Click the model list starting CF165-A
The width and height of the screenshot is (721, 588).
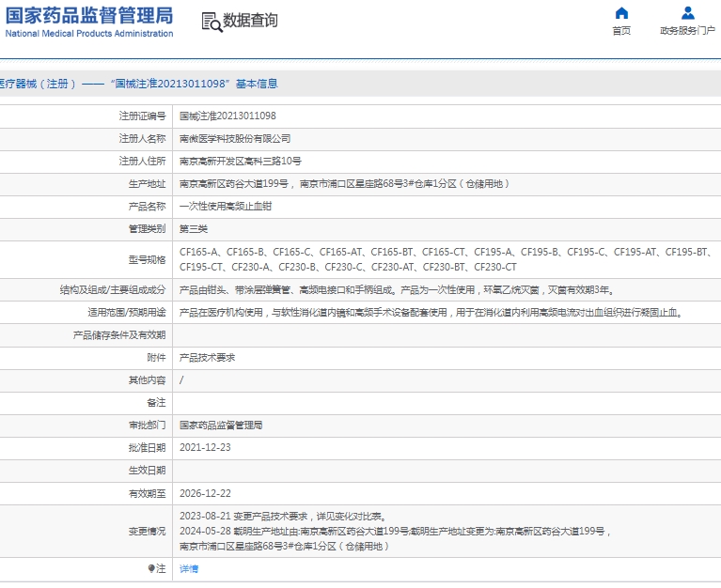[446, 252]
